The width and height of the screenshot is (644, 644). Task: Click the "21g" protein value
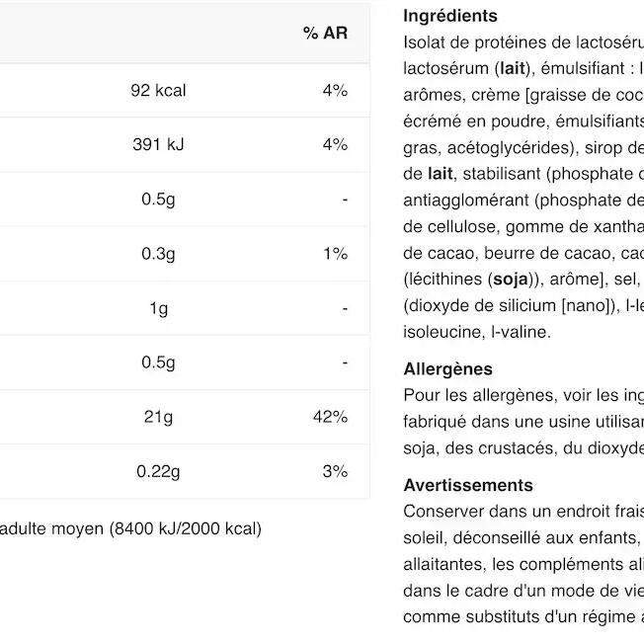[x=158, y=418]
